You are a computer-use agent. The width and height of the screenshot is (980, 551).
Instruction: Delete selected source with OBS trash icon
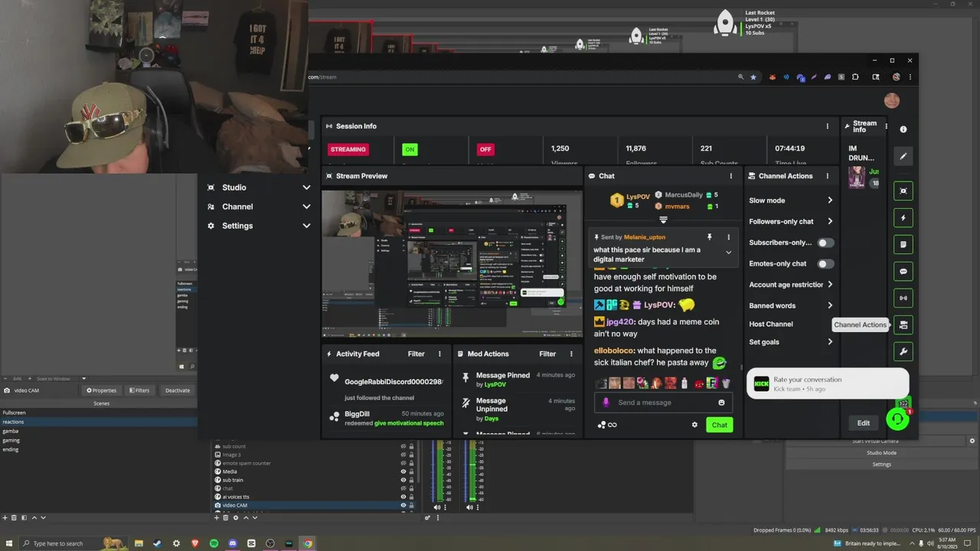click(226, 518)
